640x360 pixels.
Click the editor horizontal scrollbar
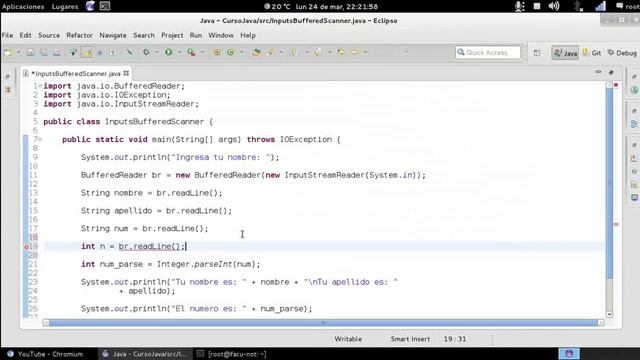[x=323, y=322]
